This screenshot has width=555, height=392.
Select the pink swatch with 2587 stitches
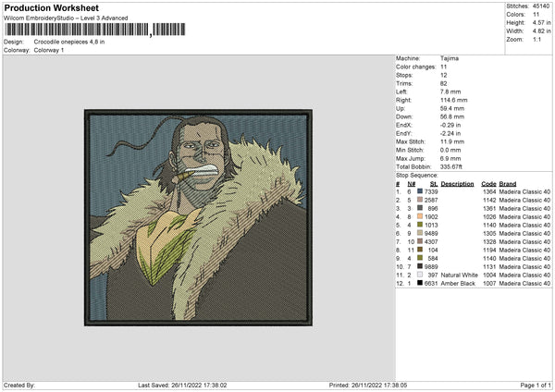pyautogui.click(x=421, y=199)
